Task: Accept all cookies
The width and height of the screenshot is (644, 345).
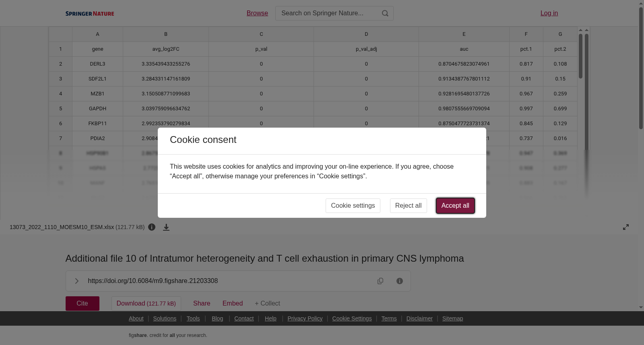Action: pyautogui.click(x=455, y=206)
